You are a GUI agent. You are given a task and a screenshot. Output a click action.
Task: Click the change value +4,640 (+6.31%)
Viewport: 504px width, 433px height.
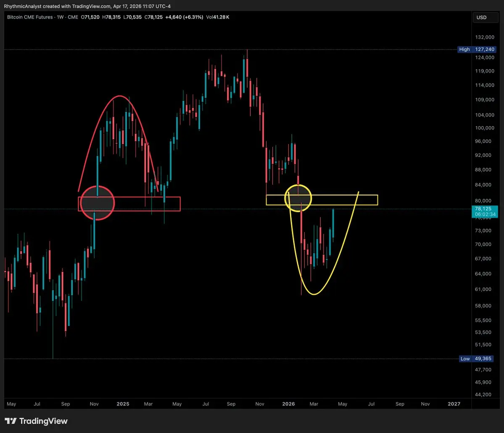tap(184, 17)
